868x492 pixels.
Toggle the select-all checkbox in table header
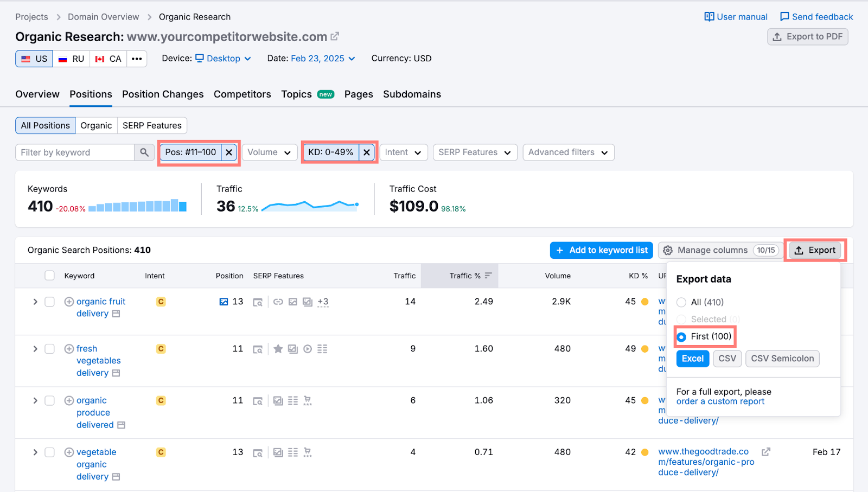point(49,276)
